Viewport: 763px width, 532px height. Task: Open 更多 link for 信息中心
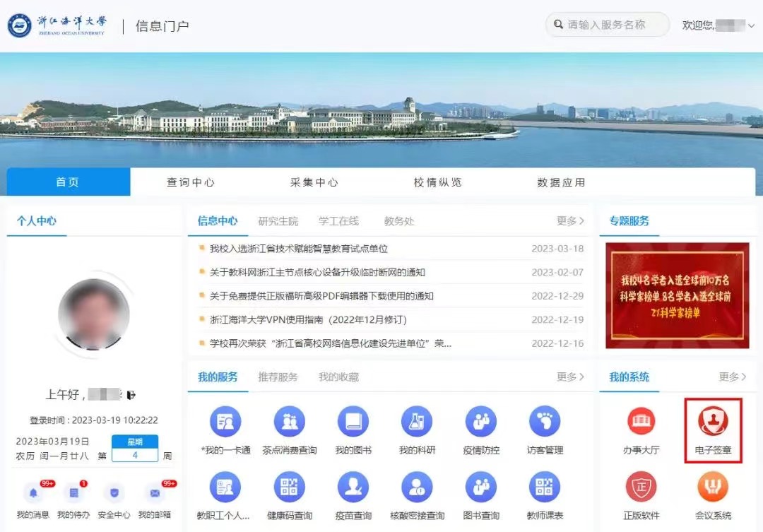tap(569, 220)
